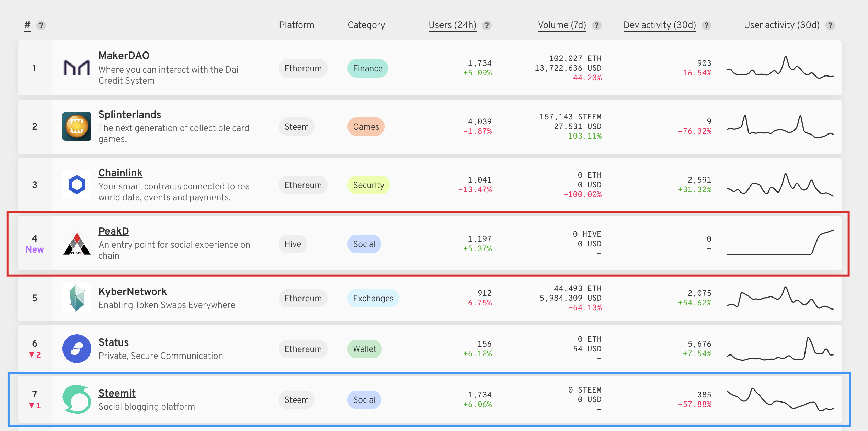Open help icon beside Users (24h)
Viewport: 868px width, 431px height.
(x=487, y=25)
